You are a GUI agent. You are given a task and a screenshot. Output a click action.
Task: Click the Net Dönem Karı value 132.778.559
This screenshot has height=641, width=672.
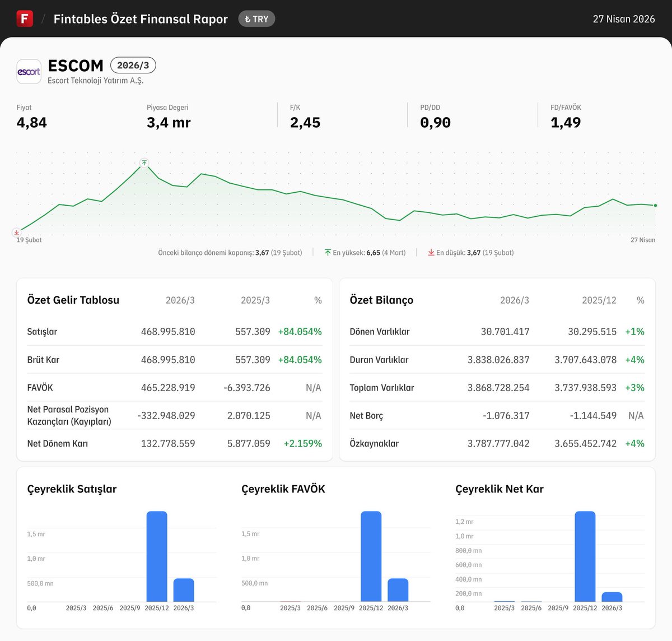(x=168, y=444)
